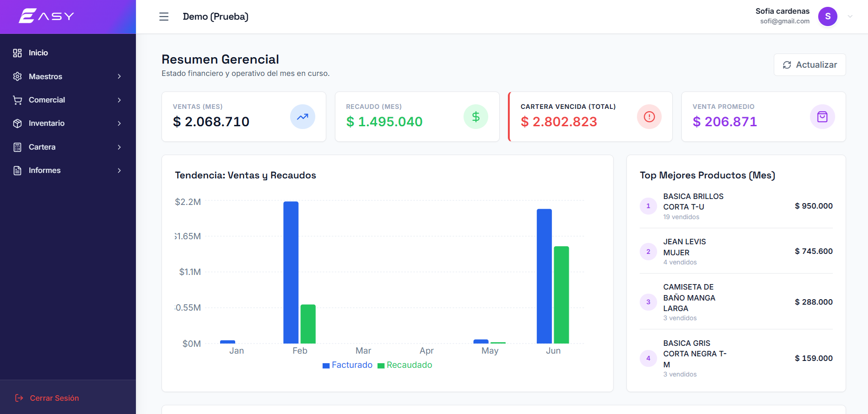Click the Venta Promedio value $ 206.871
This screenshot has width=868, height=414.
[725, 122]
